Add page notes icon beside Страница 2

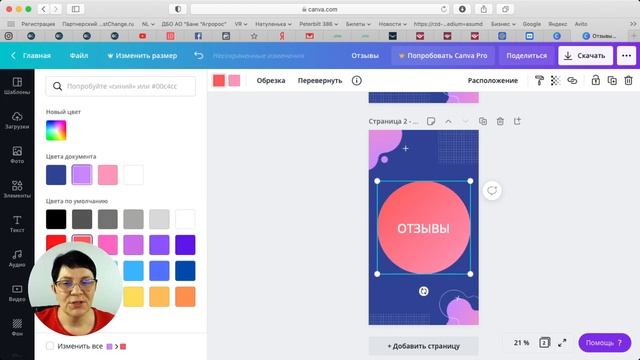pos(431,121)
